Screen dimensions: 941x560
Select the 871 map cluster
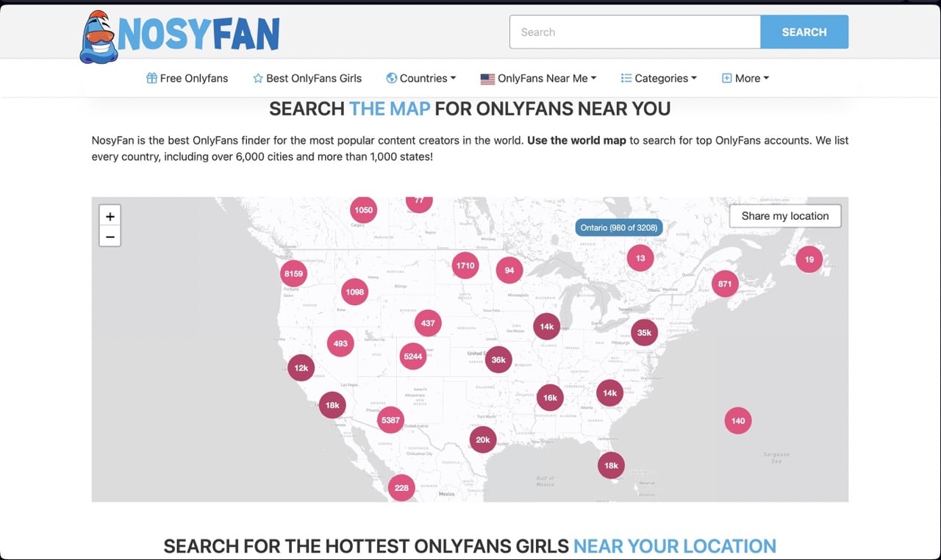[x=725, y=284]
